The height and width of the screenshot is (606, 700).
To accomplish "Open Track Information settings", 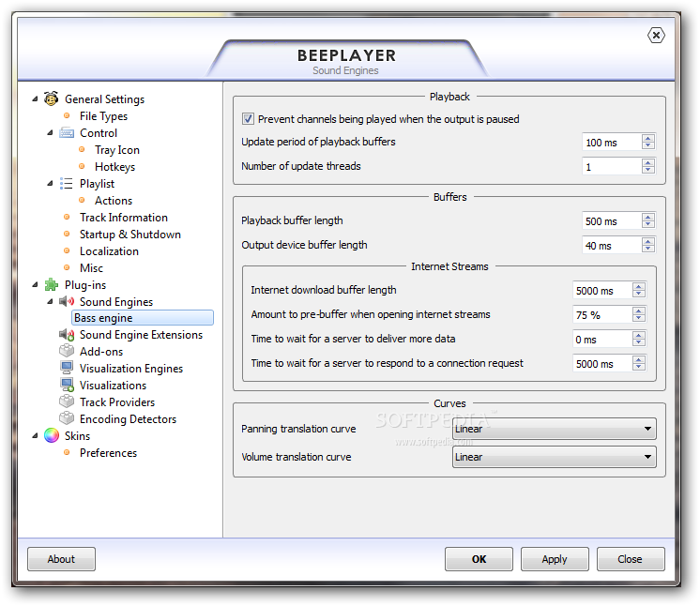I will tap(124, 218).
